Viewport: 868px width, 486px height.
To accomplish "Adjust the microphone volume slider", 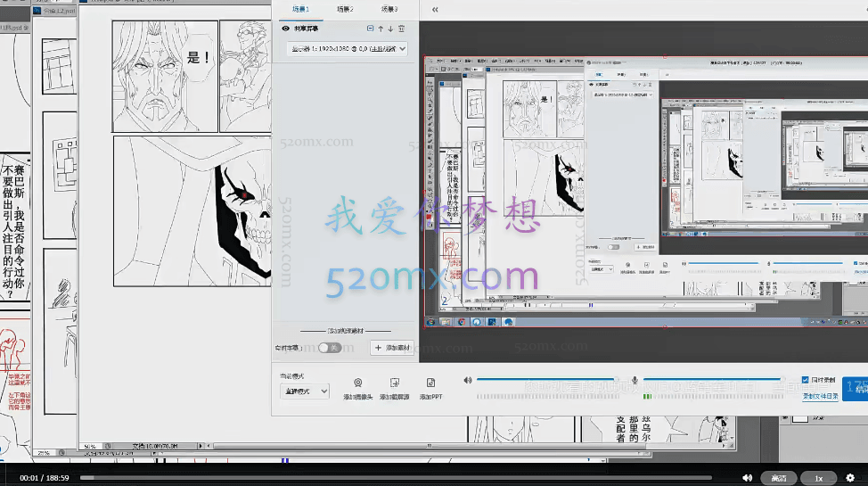I will click(714, 380).
